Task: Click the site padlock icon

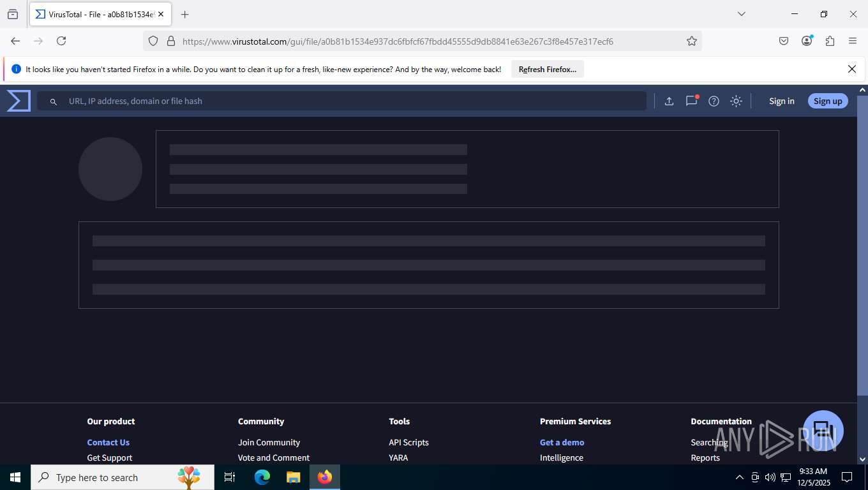Action: tap(170, 41)
